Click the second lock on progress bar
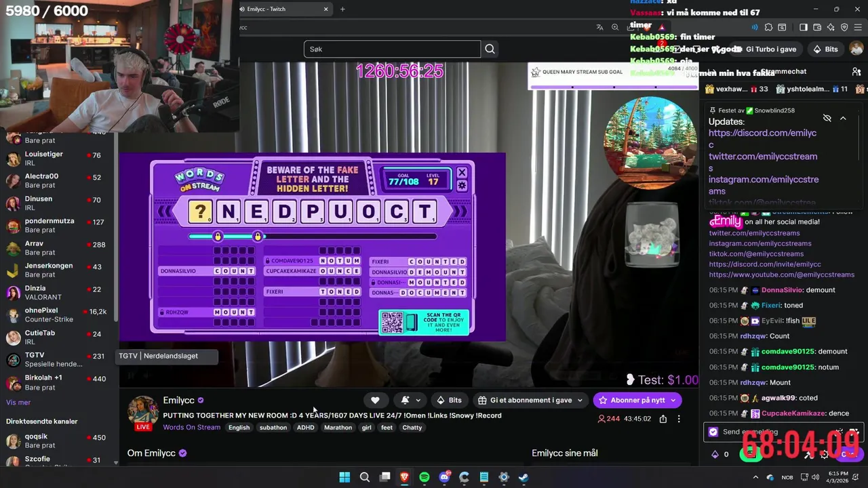 [x=257, y=236]
